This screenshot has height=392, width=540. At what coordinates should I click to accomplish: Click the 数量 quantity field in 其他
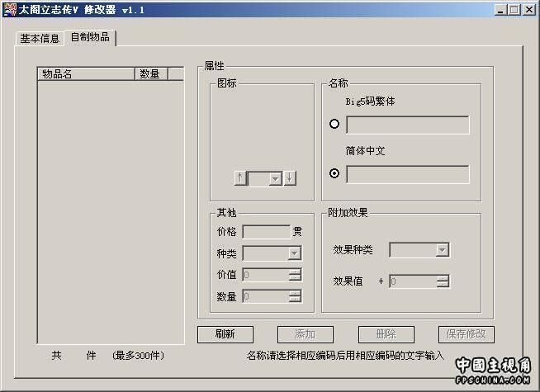coord(266,296)
